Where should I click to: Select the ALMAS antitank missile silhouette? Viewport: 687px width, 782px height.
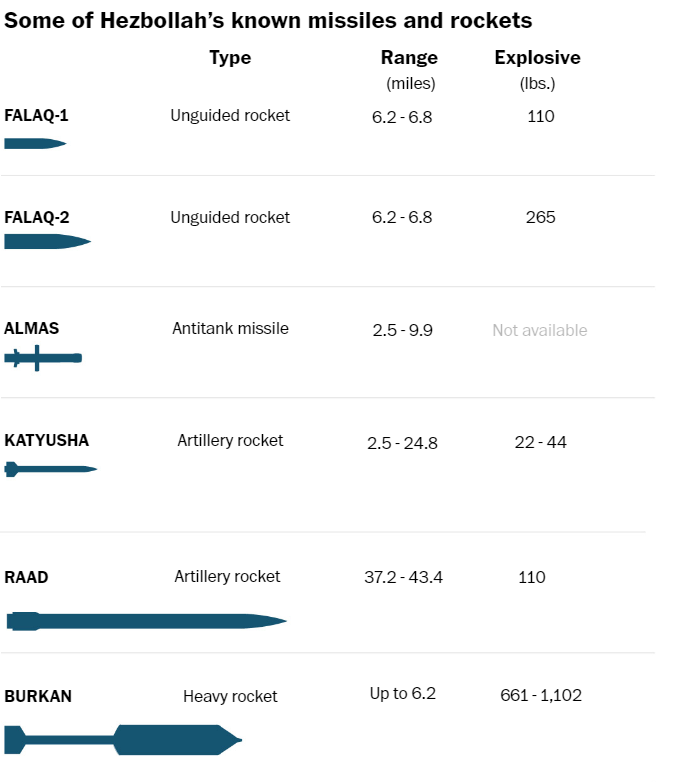click(x=43, y=358)
